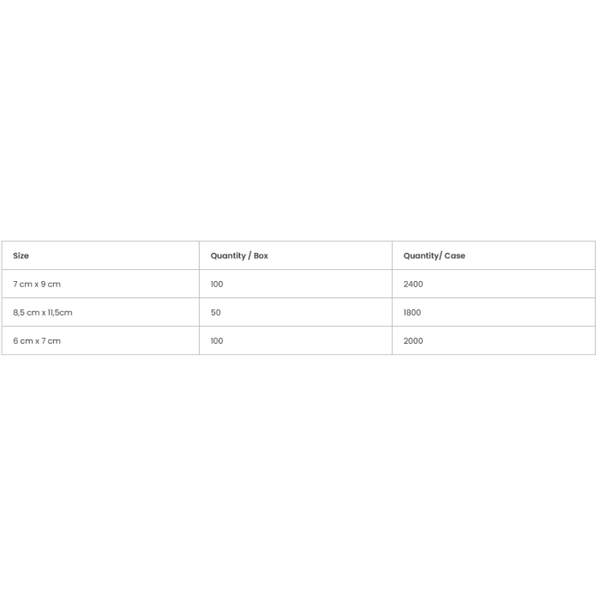Click case quantity 2000
600x600 pixels.
[x=413, y=341]
